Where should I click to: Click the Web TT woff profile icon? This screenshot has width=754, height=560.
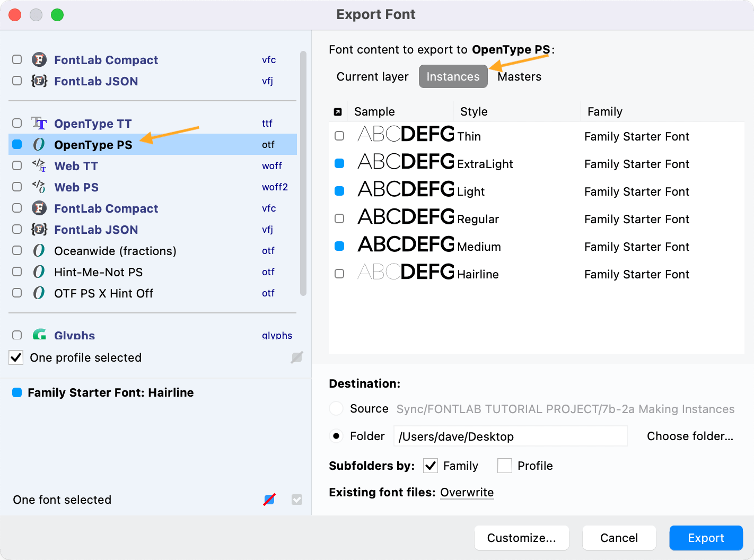[39, 165]
